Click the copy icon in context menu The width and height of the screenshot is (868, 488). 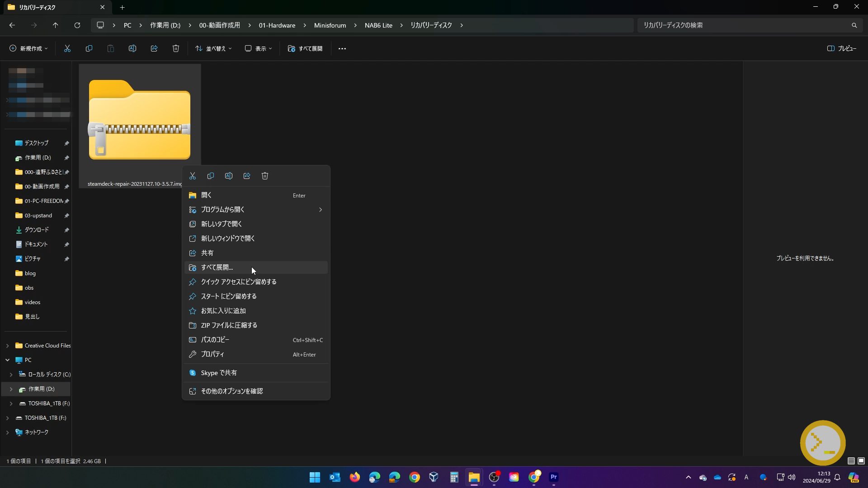[x=211, y=176]
